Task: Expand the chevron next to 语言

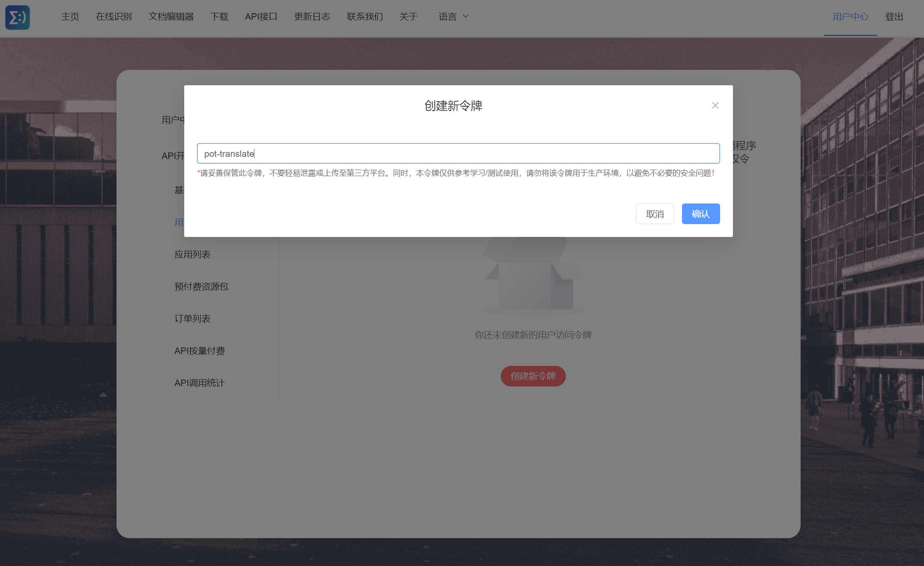Action: tap(466, 16)
